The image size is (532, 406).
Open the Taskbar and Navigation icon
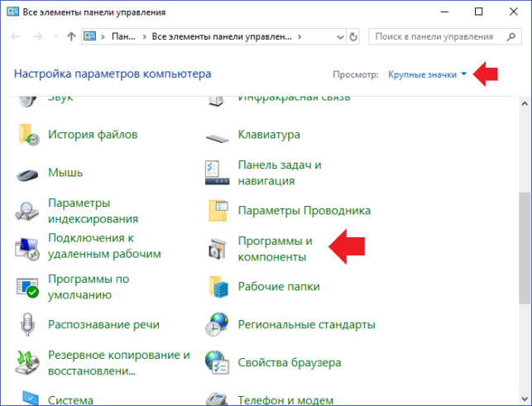217,173
